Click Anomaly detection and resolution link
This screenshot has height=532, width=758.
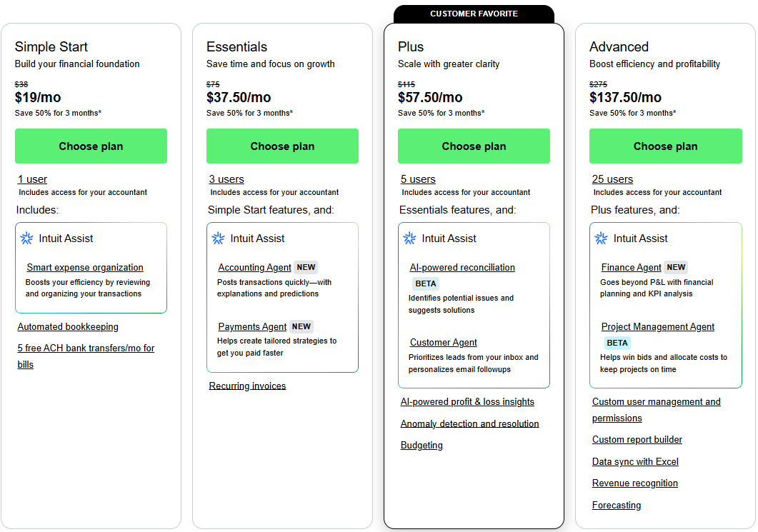point(469,424)
